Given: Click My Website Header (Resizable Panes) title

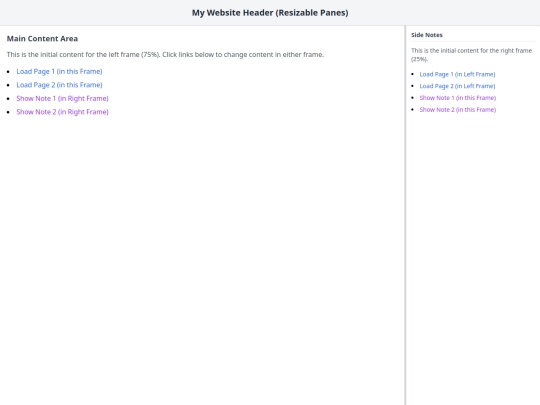Looking at the screenshot, I should coord(270,13).
